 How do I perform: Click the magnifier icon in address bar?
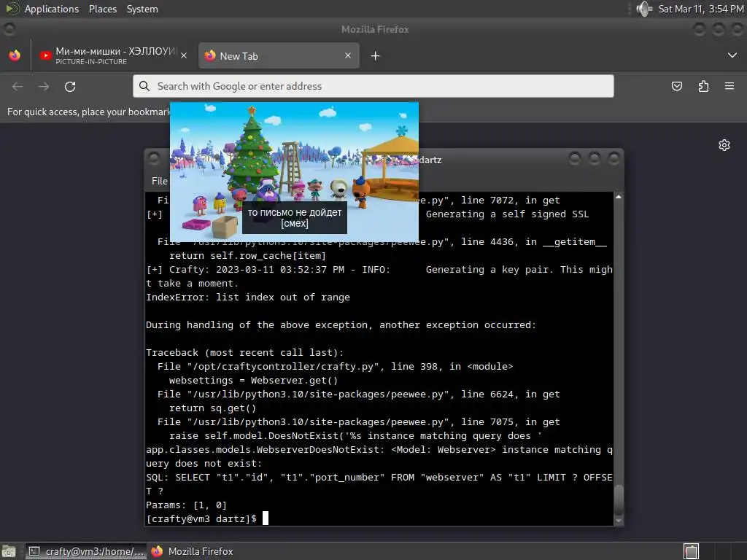tap(144, 86)
